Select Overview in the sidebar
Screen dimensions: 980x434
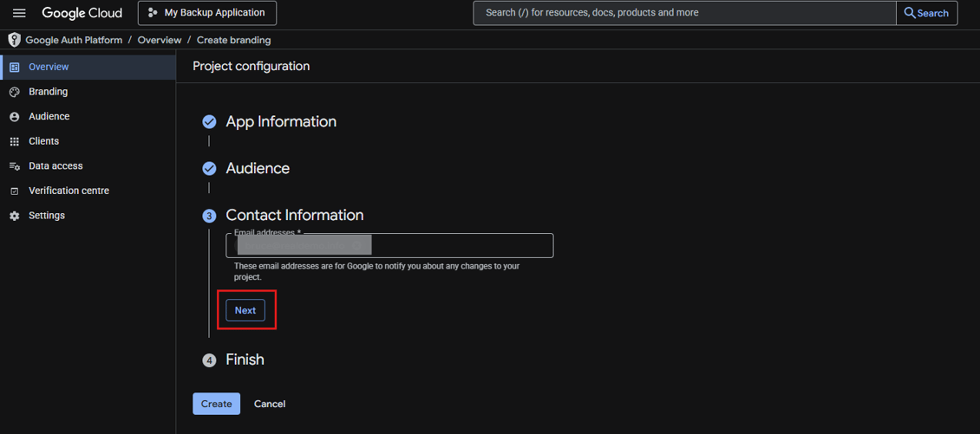[x=88, y=67]
